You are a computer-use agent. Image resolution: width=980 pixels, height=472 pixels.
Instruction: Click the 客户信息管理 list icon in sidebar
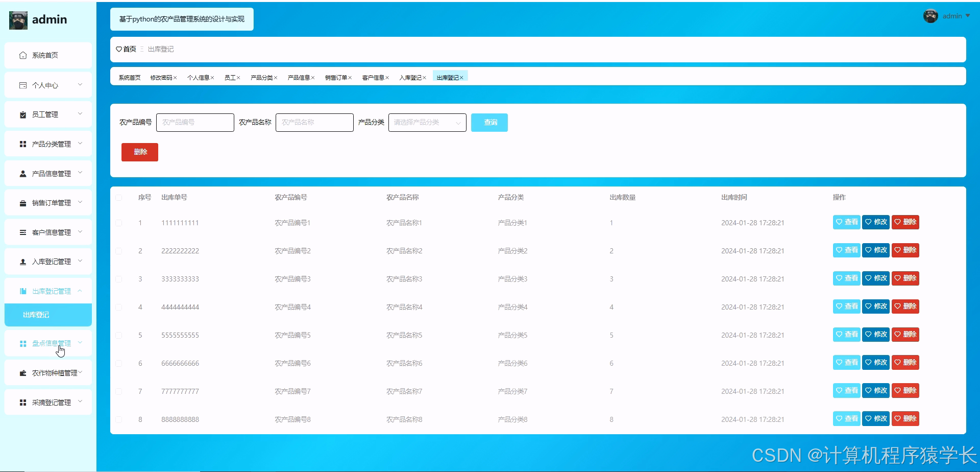pyautogui.click(x=23, y=232)
